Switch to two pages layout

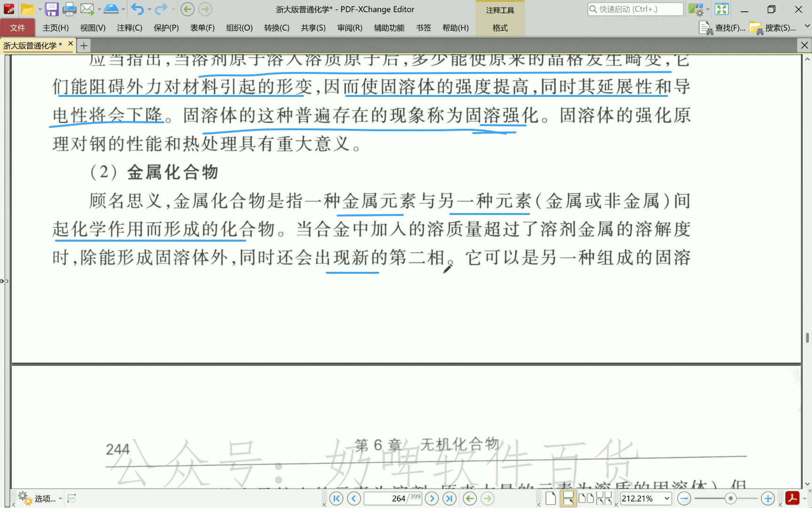pyautogui.click(x=586, y=498)
